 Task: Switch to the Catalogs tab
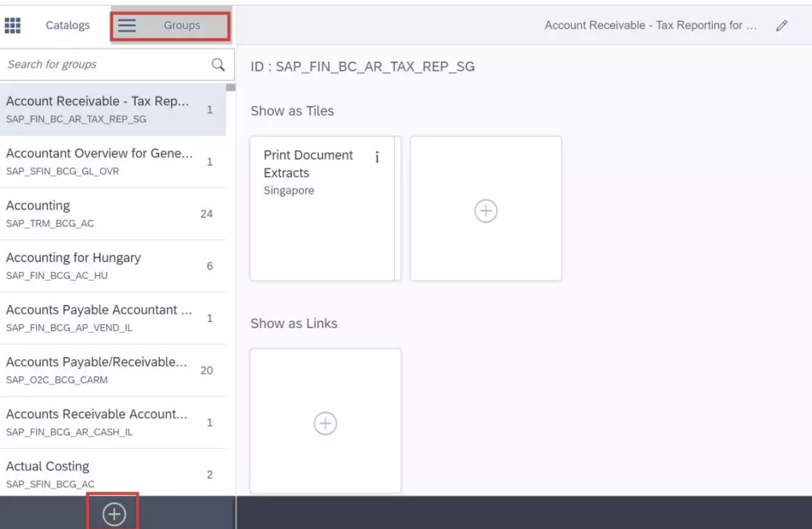67,26
